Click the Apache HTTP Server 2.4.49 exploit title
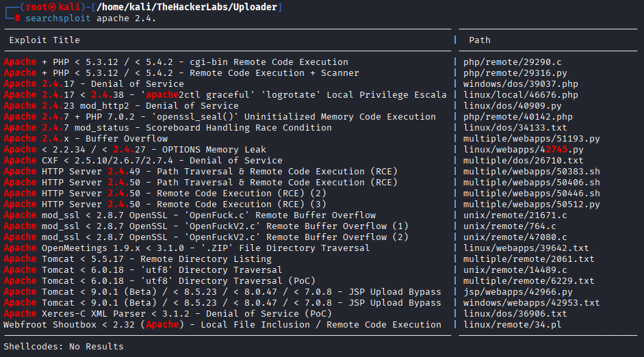The height and width of the screenshot is (357, 644). (x=201, y=172)
